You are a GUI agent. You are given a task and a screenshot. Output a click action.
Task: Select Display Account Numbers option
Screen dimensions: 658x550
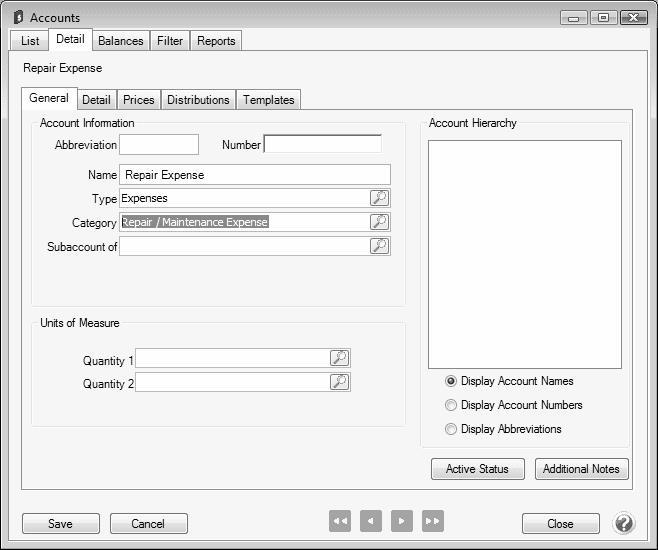tap(451, 405)
